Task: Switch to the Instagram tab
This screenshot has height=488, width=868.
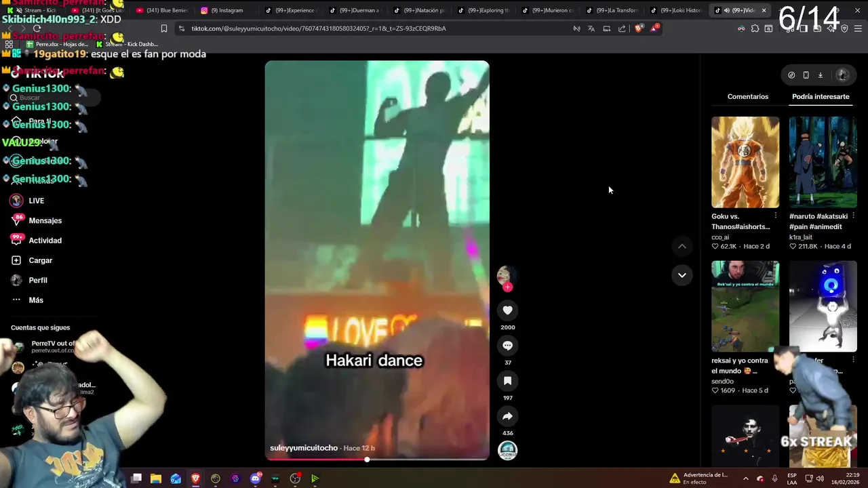Action: coord(225,10)
